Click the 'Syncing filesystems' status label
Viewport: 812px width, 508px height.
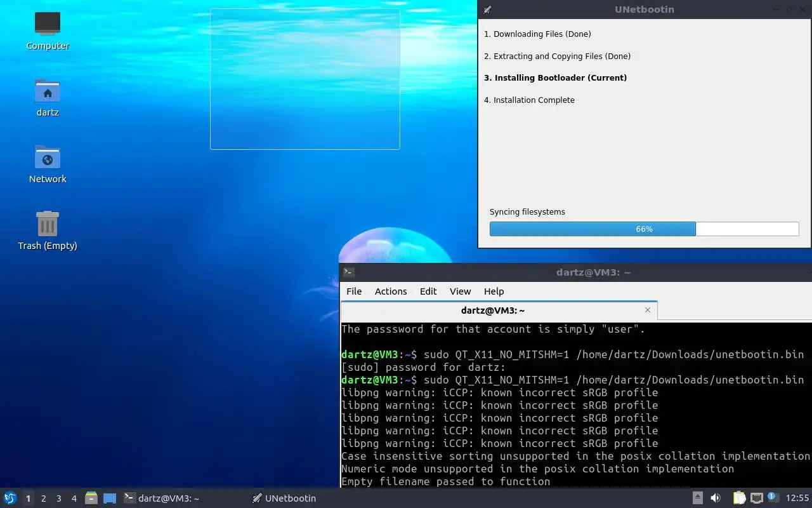[527, 212]
